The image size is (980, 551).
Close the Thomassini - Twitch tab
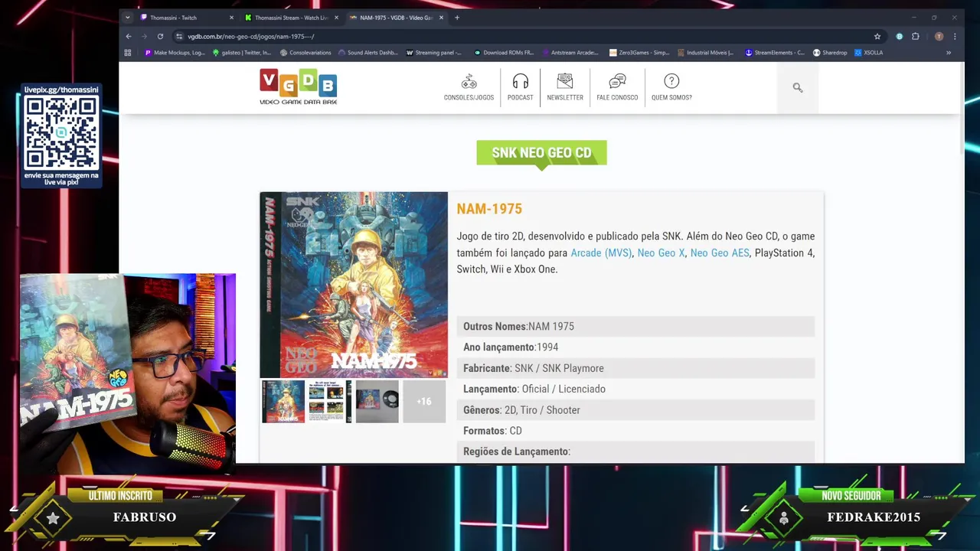(x=231, y=18)
